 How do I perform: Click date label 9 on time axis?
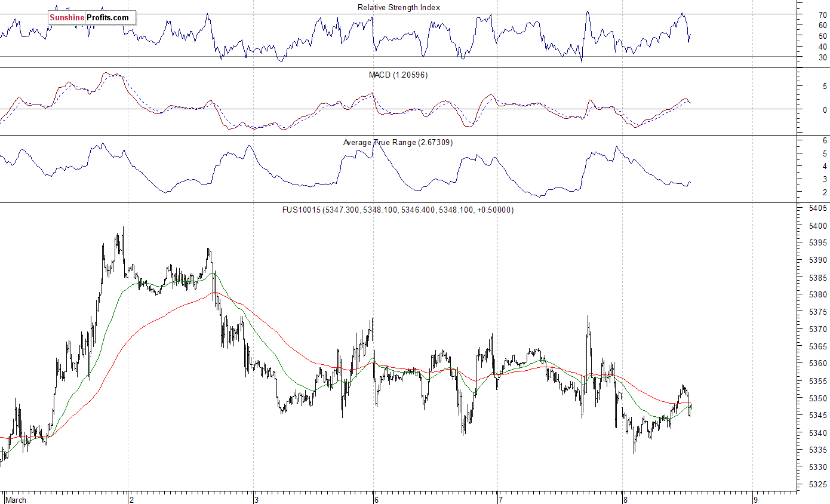pos(755,500)
